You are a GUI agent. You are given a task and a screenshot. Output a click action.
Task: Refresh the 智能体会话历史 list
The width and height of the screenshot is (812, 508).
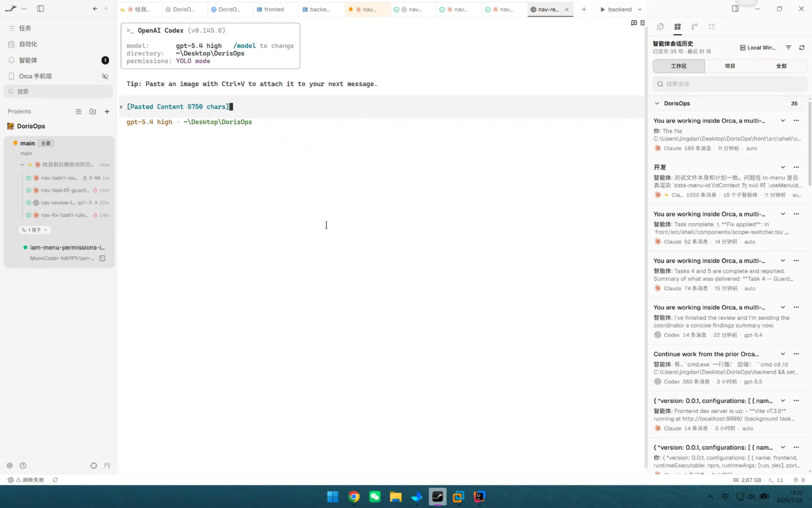802,48
